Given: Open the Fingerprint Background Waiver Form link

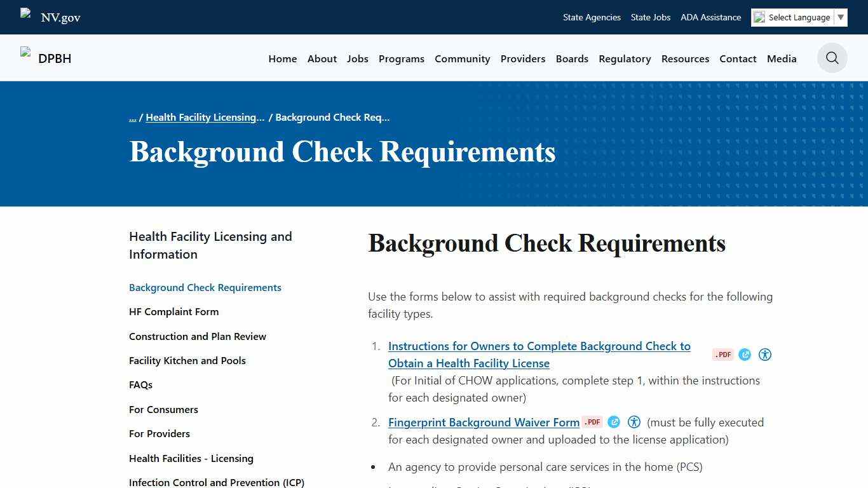Looking at the screenshot, I should click(483, 422).
